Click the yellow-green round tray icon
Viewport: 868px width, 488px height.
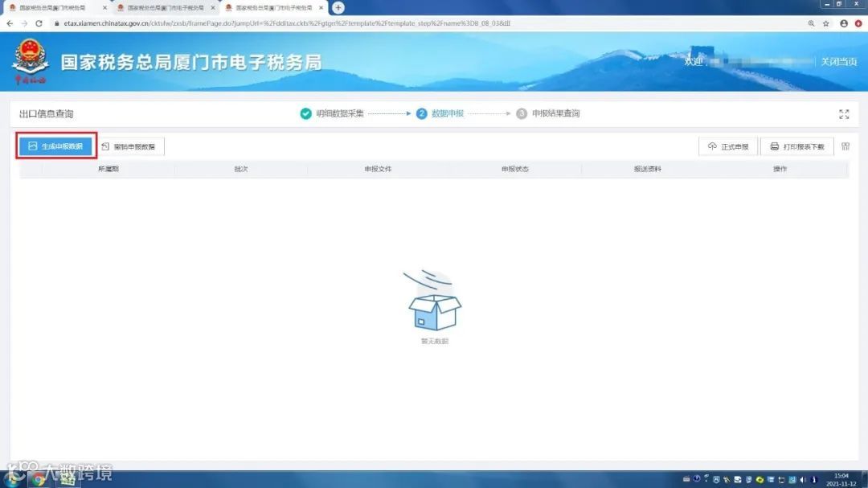759,480
